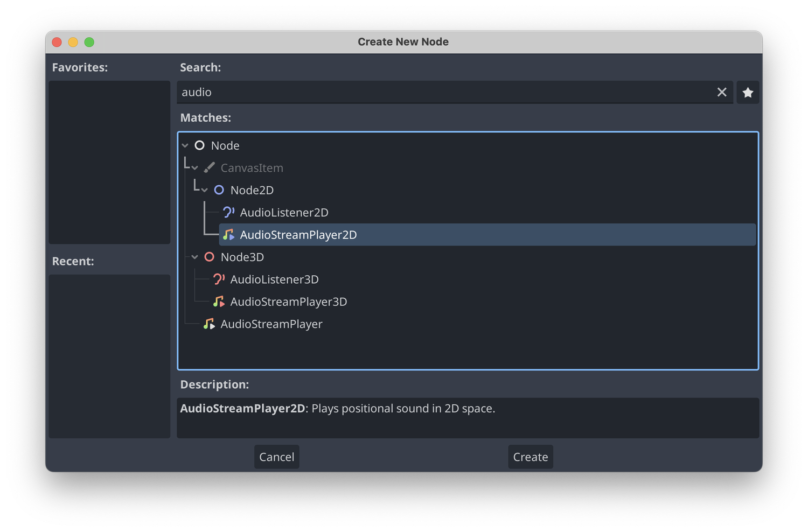Viewport: 808px width, 532px height.
Task: Collapse the Node tree branch
Action: pyautogui.click(x=185, y=145)
